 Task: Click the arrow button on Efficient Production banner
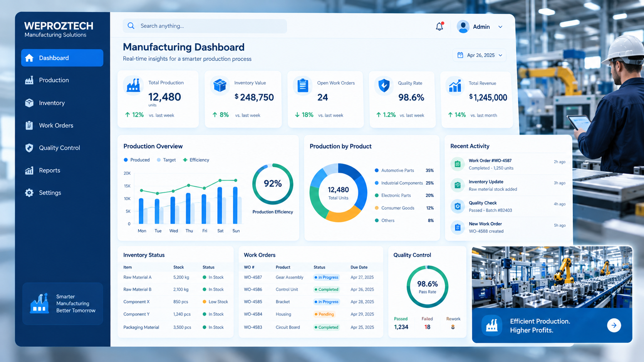click(614, 325)
